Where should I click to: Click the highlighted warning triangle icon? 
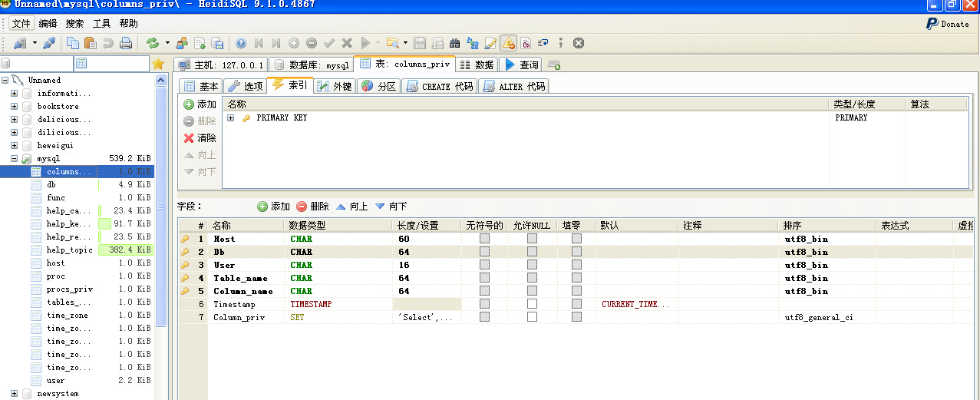coord(508,43)
